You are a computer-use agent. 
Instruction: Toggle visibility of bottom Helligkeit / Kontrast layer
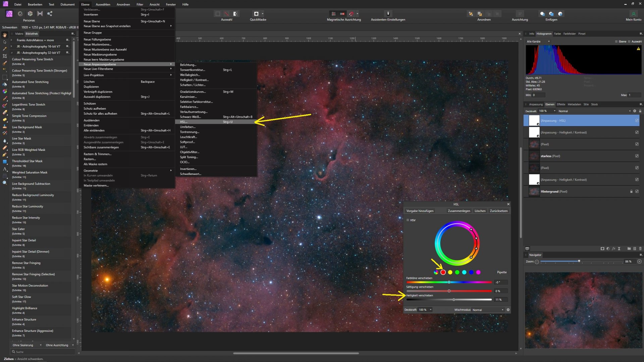click(x=637, y=180)
